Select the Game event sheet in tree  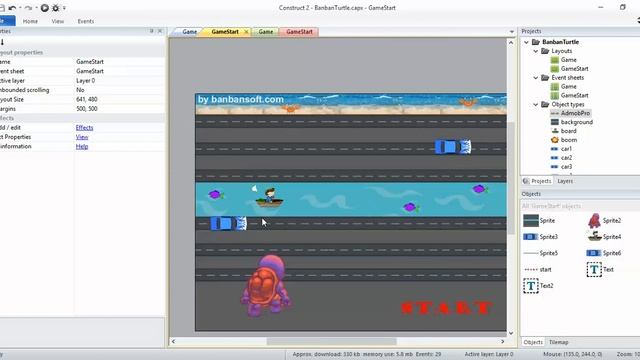click(568, 87)
